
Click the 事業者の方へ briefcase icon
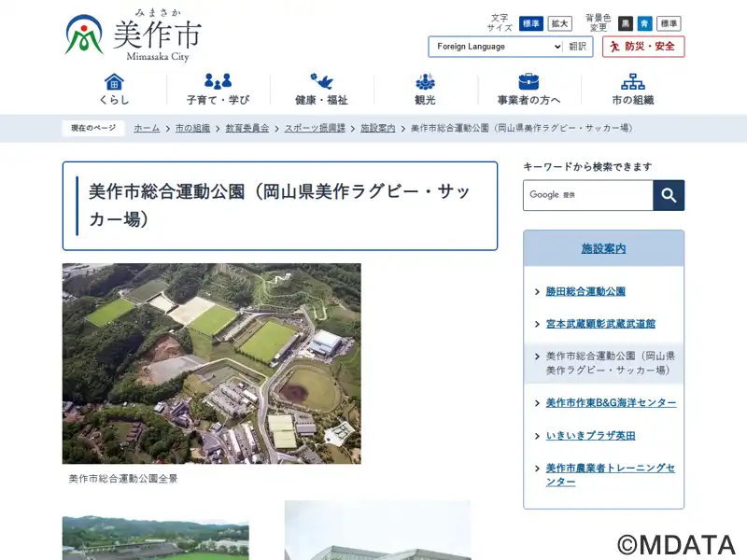tap(529, 81)
